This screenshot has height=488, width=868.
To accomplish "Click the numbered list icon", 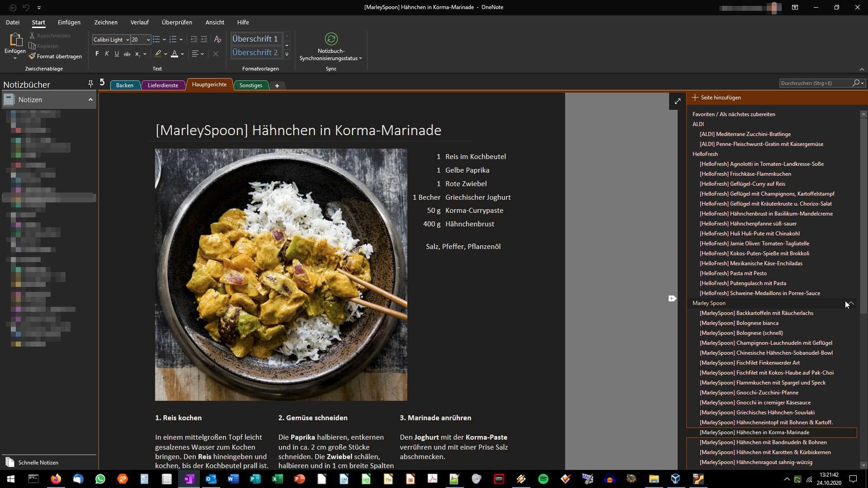I will tap(173, 39).
